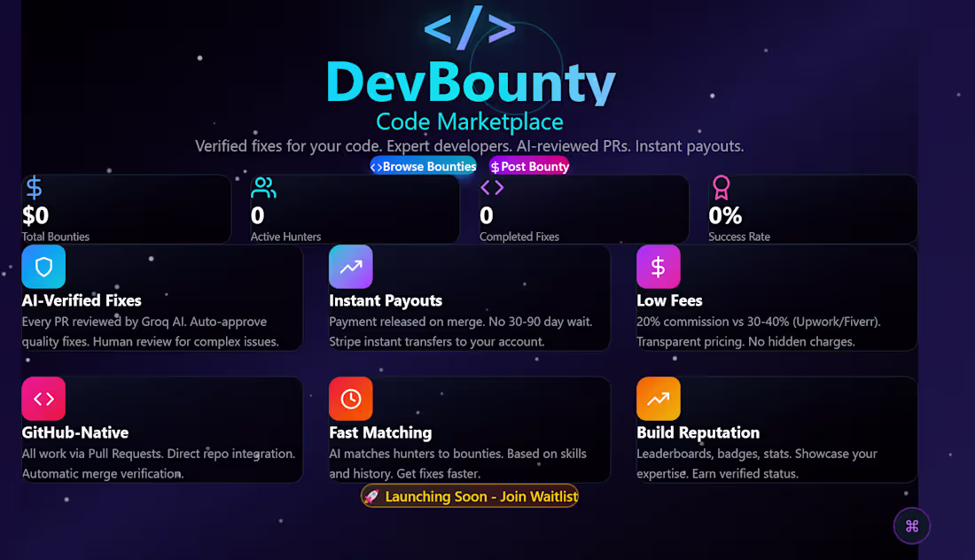
Task: Click the 'Leaderboards, badges, stats' description
Action: tap(757, 463)
